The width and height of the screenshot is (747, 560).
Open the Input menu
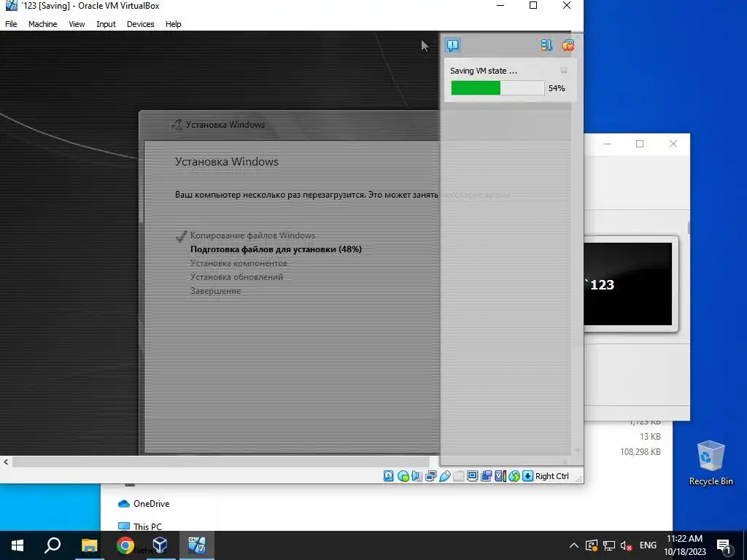(x=106, y=24)
